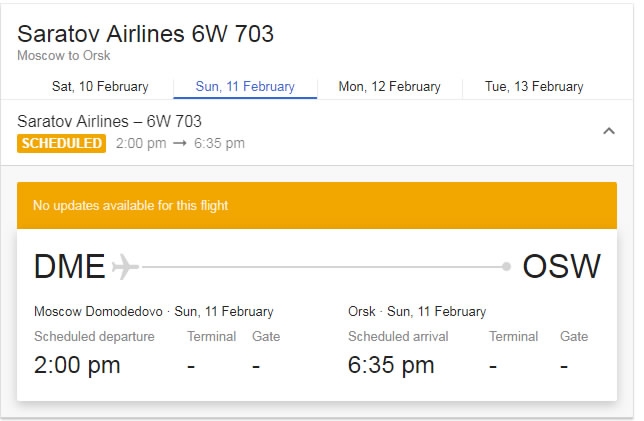644x421 pixels.
Task: Click the Moscow to Orsk subtitle
Action: click(63, 56)
